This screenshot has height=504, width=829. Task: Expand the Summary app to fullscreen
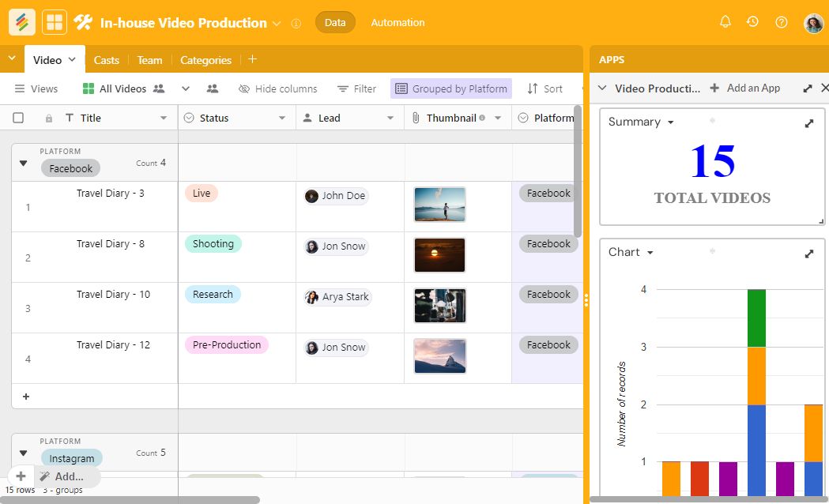808,123
